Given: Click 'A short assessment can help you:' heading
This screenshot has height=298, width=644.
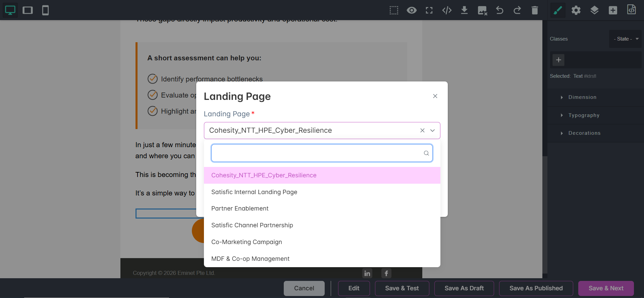Looking at the screenshot, I should click(204, 58).
